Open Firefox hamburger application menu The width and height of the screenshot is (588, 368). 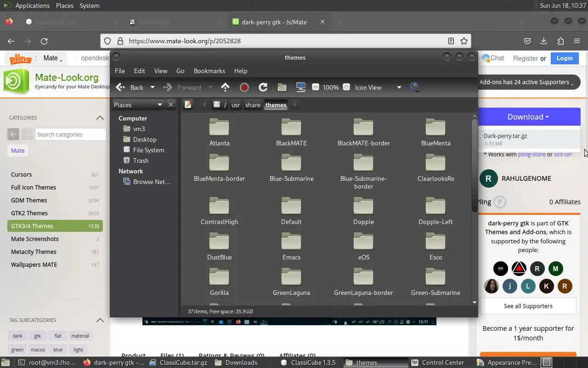coord(577,41)
